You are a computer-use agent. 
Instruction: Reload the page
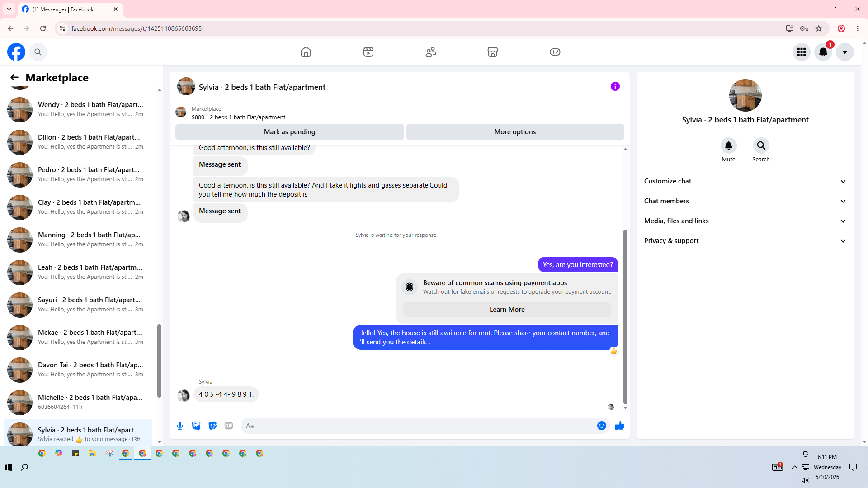point(43,28)
